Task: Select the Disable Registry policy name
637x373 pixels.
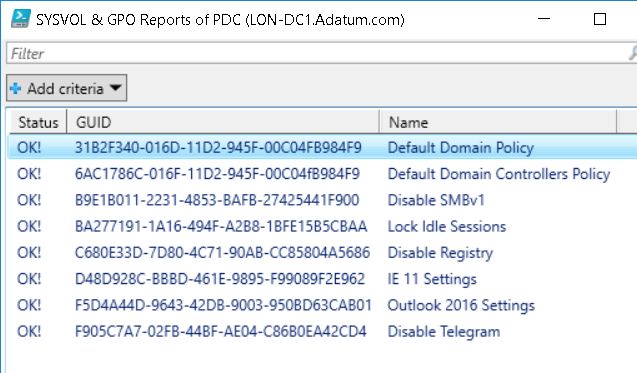Action: click(440, 253)
